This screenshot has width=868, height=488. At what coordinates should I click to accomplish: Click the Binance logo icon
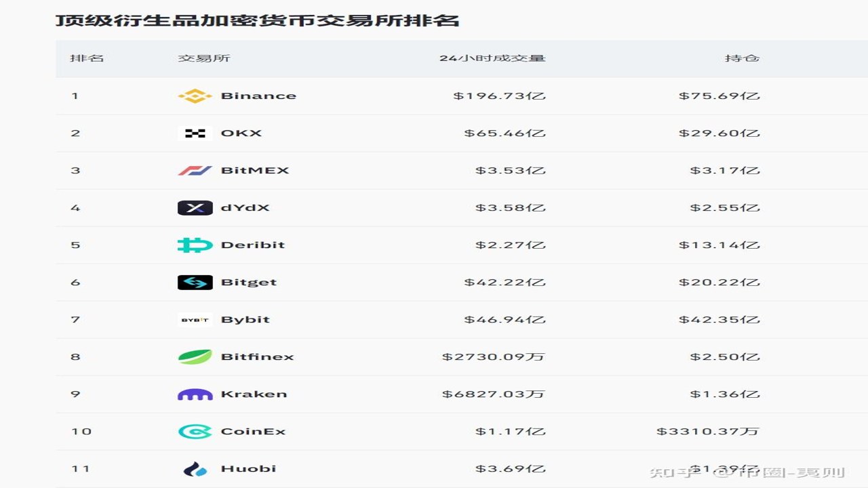pos(195,96)
